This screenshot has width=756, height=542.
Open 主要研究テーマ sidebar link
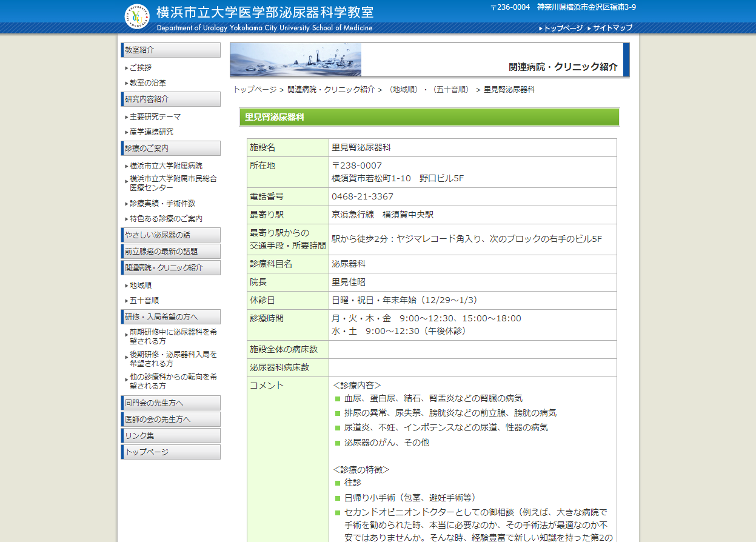point(155,117)
